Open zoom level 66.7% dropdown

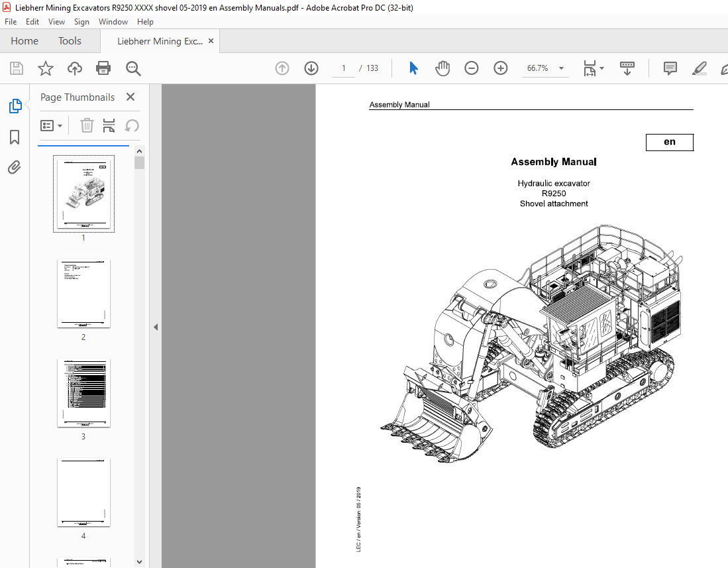click(561, 68)
